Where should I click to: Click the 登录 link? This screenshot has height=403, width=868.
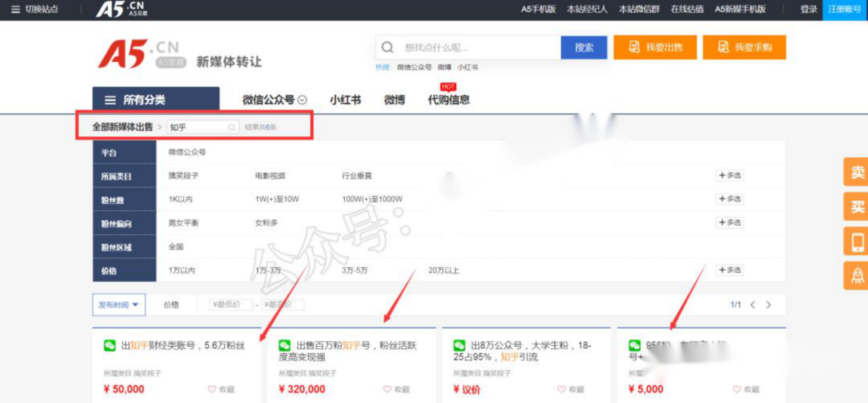[x=808, y=9]
